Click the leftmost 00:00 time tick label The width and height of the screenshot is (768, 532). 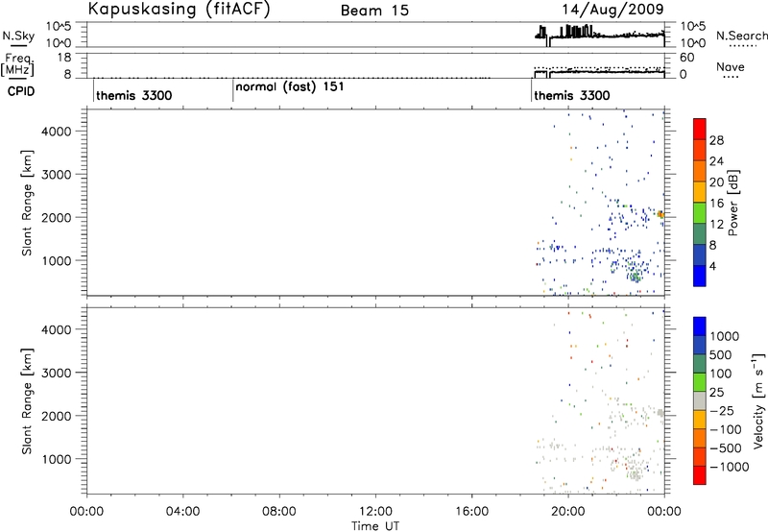coord(86,512)
